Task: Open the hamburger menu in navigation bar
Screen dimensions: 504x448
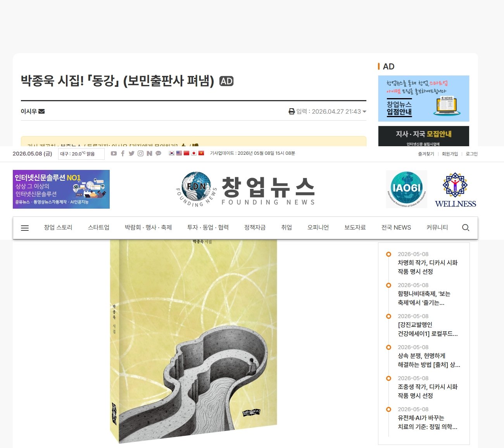Action: point(25,228)
